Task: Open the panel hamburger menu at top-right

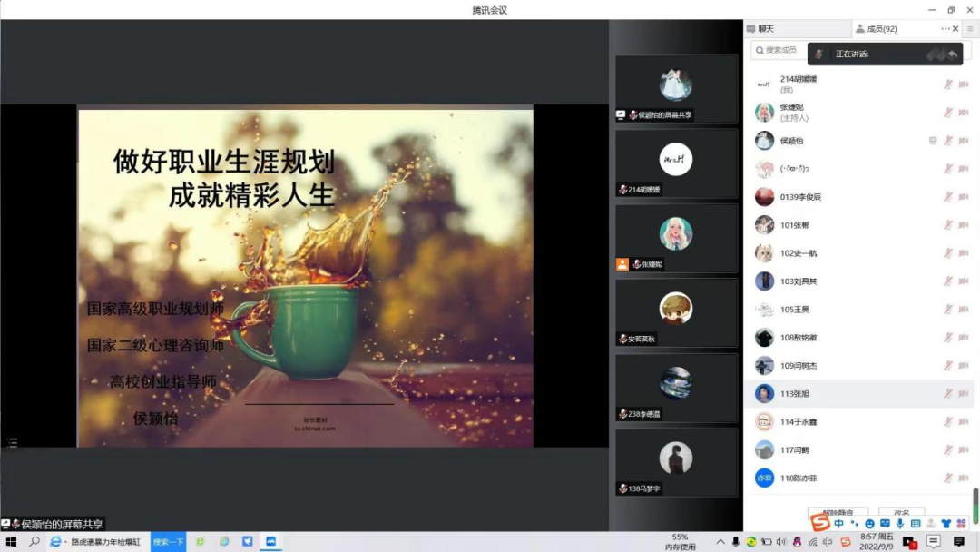Action: 969,29
